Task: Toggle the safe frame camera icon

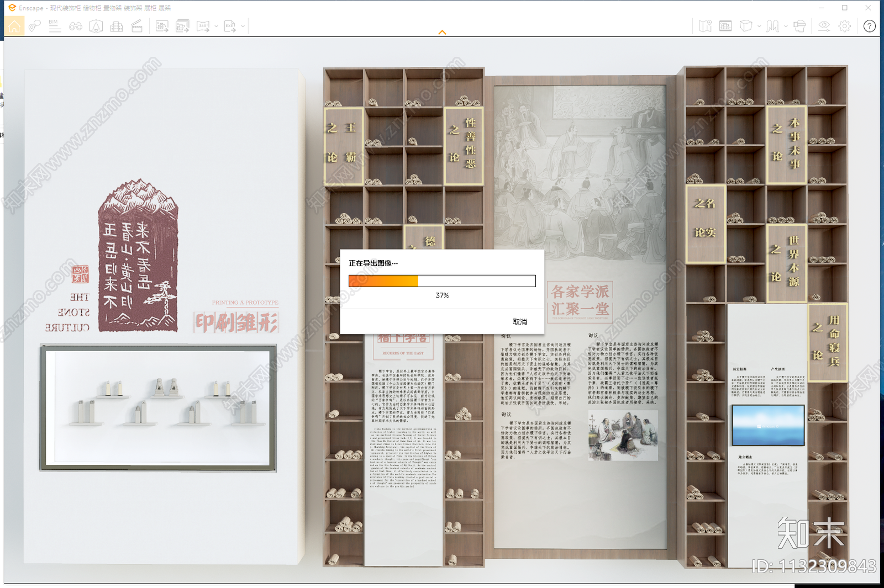Action: (x=96, y=26)
